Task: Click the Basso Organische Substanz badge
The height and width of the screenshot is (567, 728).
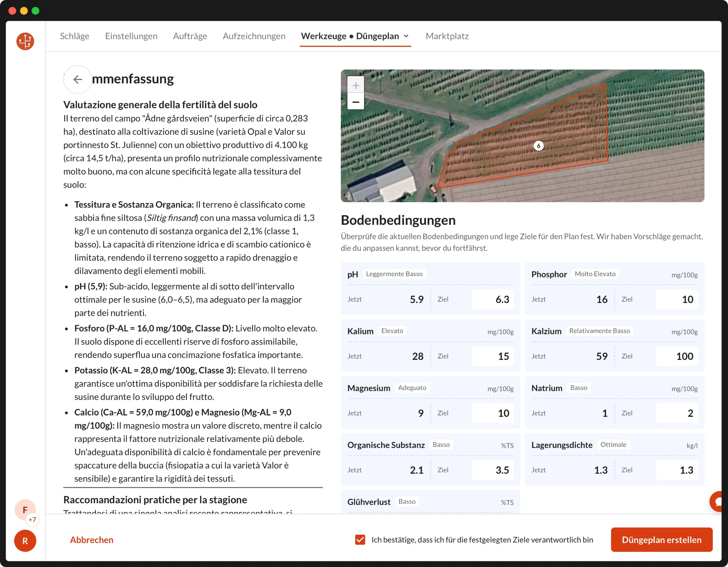Action: coord(441,445)
